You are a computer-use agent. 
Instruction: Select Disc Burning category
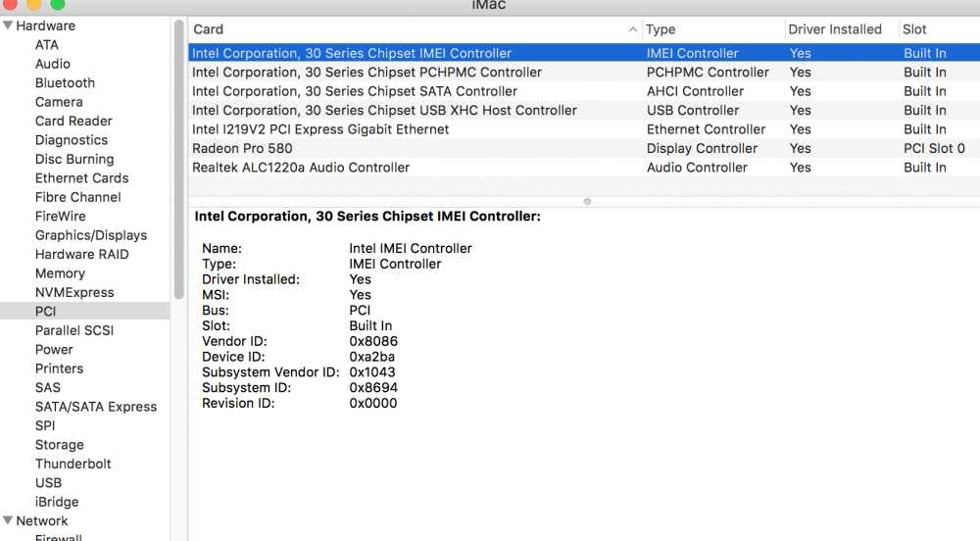click(x=74, y=160)
